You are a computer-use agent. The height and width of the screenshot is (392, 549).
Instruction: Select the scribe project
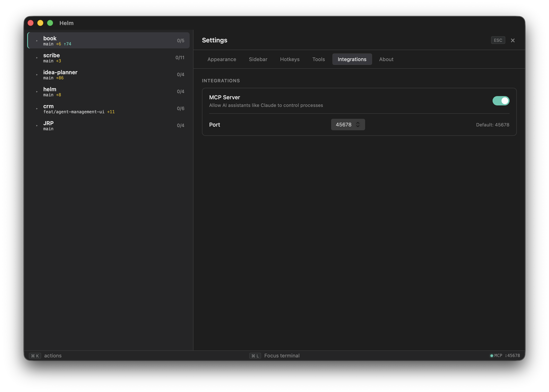pos(108,58)
